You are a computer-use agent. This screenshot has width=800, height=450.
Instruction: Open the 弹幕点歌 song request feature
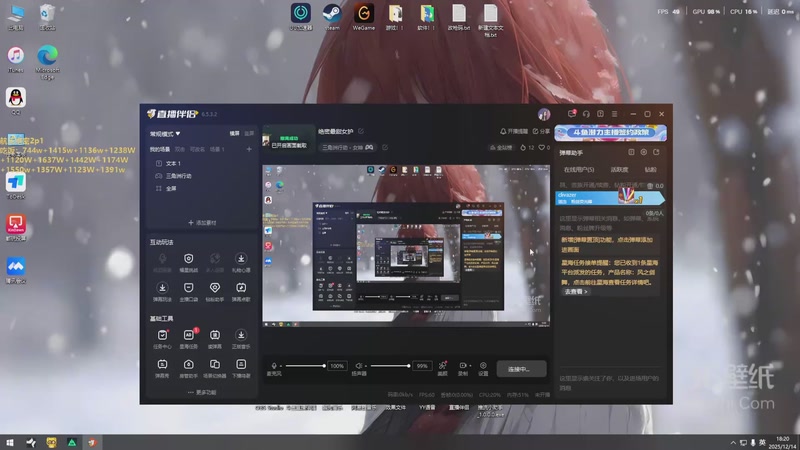tap(241, 292)
